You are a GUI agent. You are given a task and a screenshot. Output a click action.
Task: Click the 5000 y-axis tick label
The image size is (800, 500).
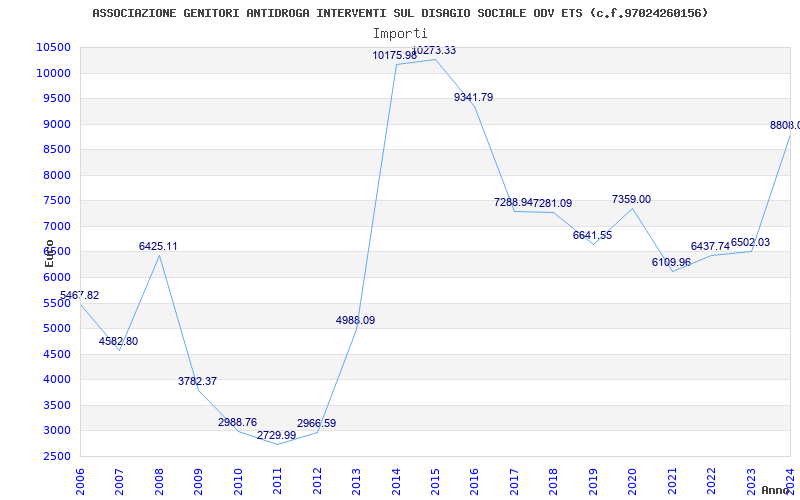[x=56, y=329]
